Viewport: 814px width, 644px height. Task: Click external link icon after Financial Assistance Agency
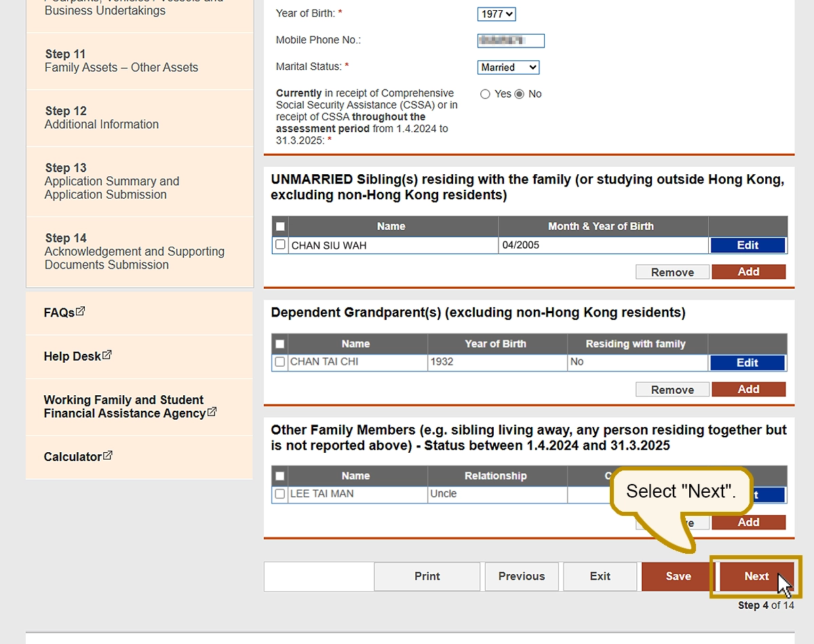[212, 412]
